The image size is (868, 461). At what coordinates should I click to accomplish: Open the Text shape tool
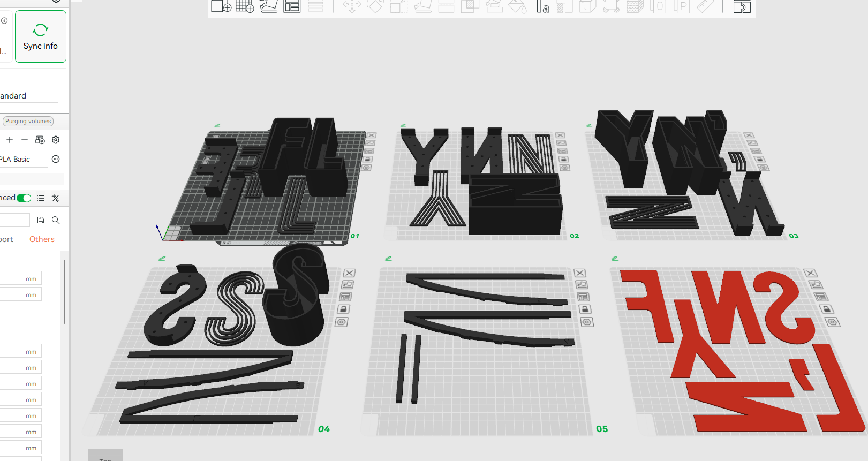pyautogui.click(x=542, y=6)
